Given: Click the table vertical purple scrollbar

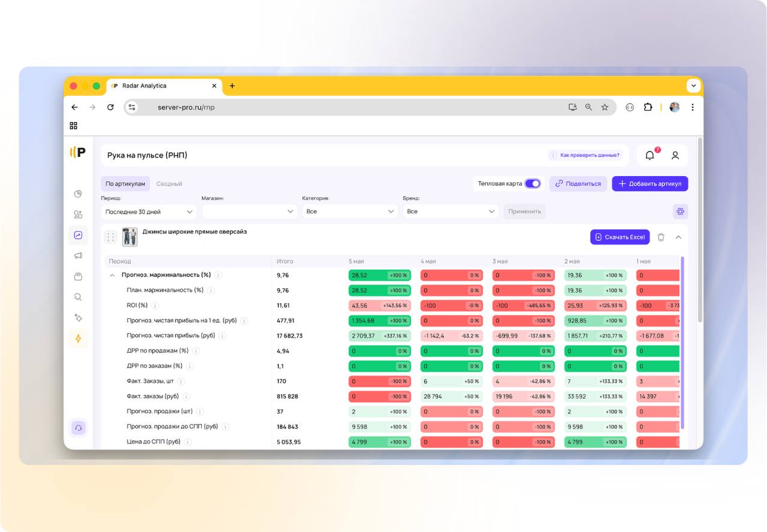Looking at the screenshot, I should point(682,343).
